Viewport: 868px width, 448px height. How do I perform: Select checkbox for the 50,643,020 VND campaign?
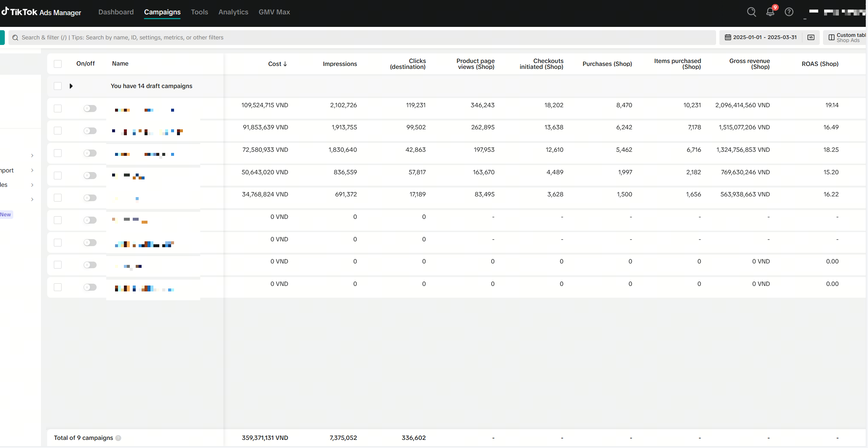pyautogui.click(x=58, y=176)
